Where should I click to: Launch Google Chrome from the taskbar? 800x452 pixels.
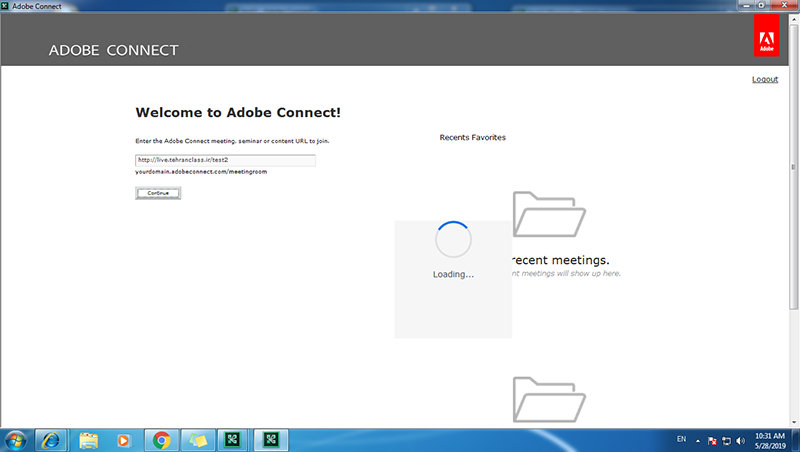[x=161, y=439]
